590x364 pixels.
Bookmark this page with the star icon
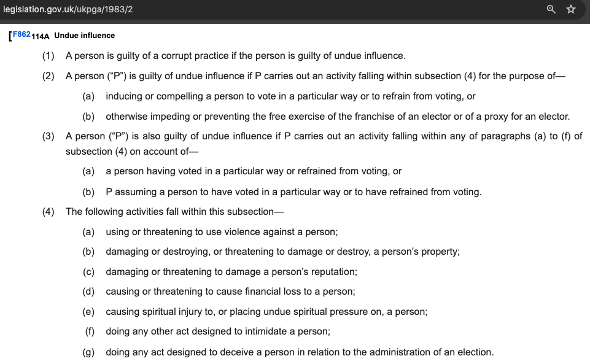(571, 9)
